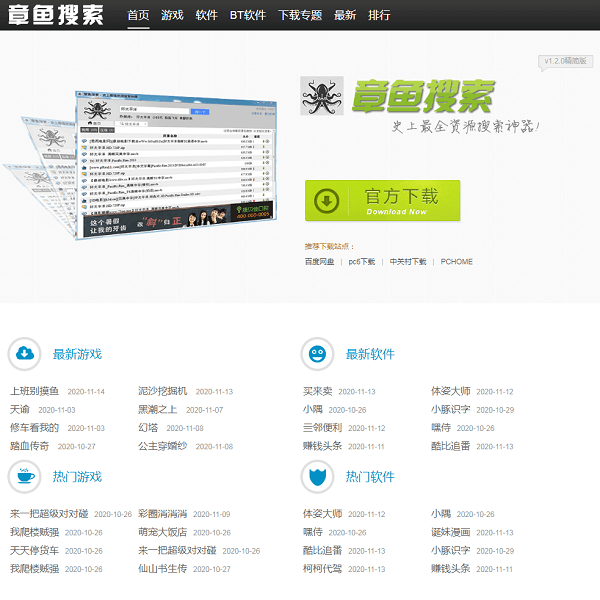Image resolution: width=600 pixels, height=600 pixels.
Task: Open the game 萌宠大饭店
Action: click(163, 532)
